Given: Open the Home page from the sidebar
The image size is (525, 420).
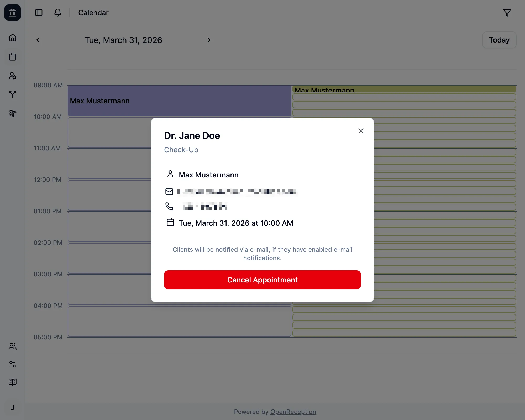Looking at the screenshot, I should (x=12, y=38).
